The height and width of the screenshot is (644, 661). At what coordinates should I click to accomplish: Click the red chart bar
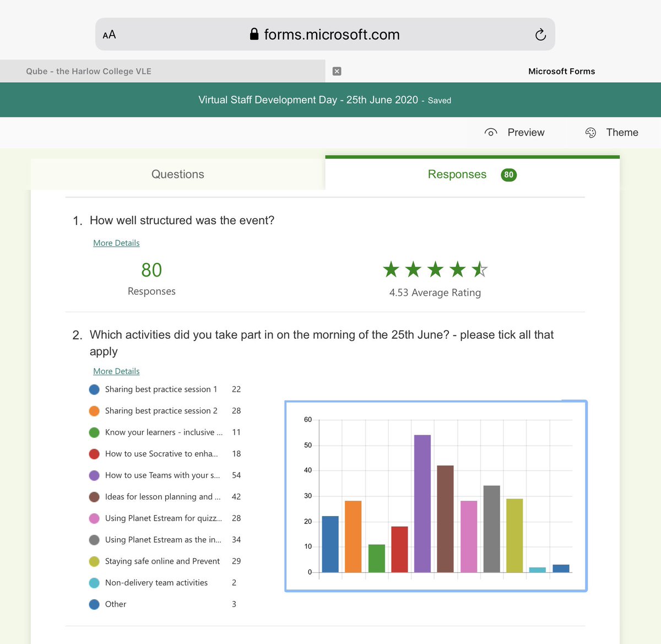(x=400, y=549)
